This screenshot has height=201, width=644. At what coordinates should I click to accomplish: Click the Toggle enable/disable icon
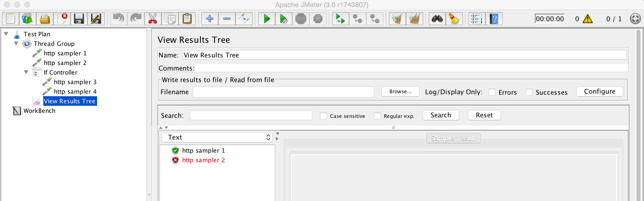tap(244, 19)
